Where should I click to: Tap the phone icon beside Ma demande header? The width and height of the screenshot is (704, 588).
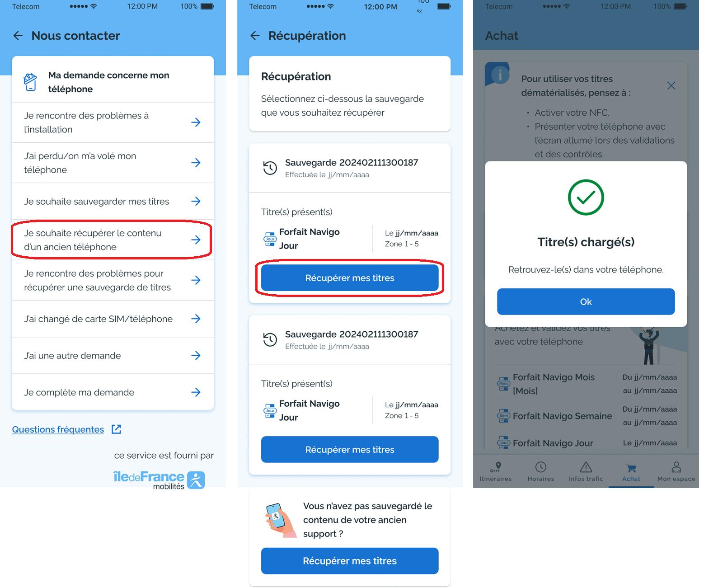(30, 82)
